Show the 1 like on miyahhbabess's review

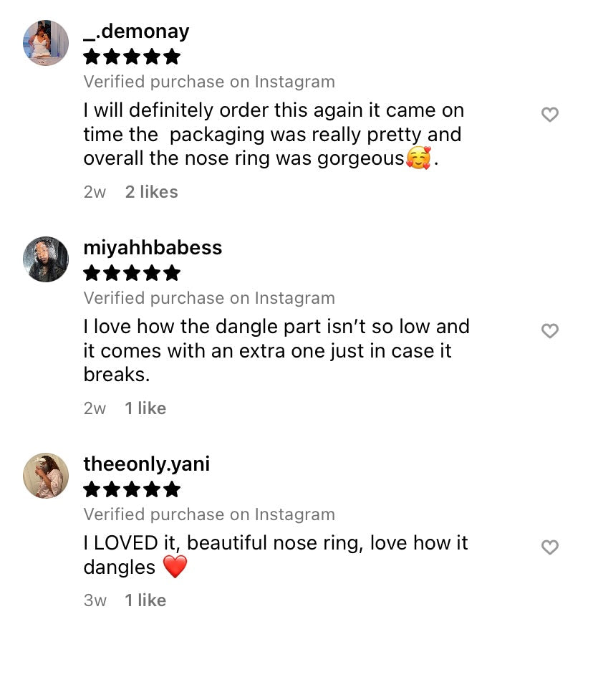(x=145, y=408)
